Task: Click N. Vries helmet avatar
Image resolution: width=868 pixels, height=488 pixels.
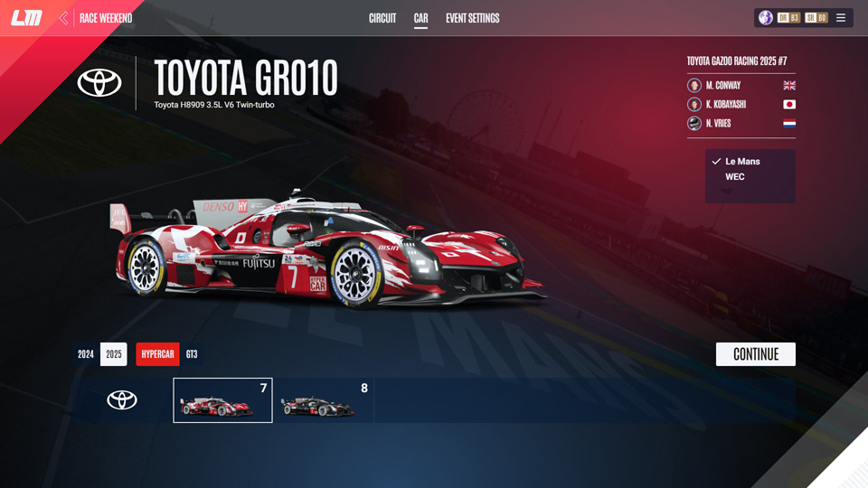Action: 694,124
